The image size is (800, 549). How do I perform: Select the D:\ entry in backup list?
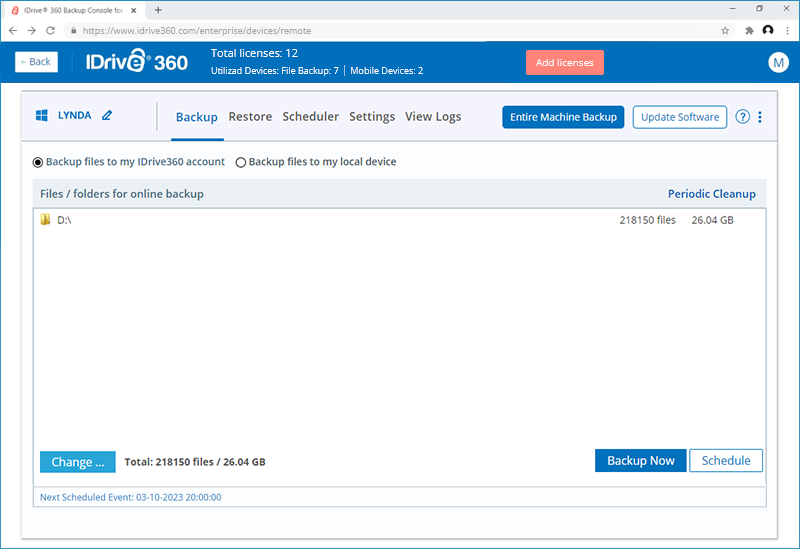pyautogui.click(x=399, y=220)
